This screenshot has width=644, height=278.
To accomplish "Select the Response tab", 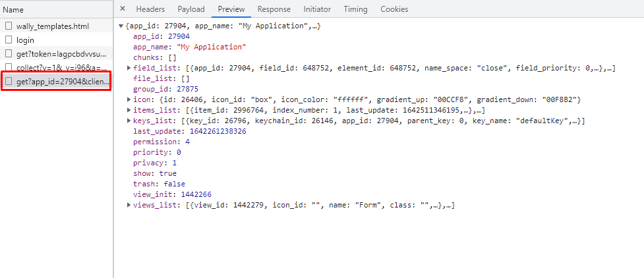I will (x=274, y=9).
